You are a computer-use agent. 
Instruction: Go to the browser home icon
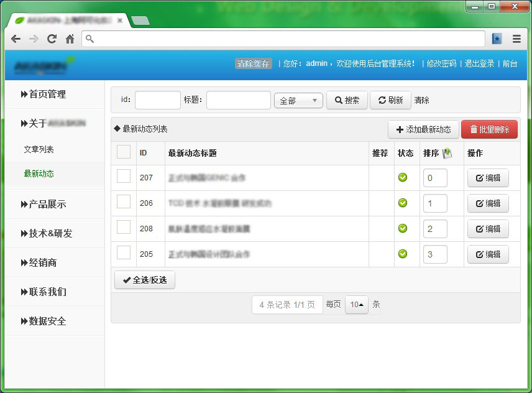click(70, 39)
